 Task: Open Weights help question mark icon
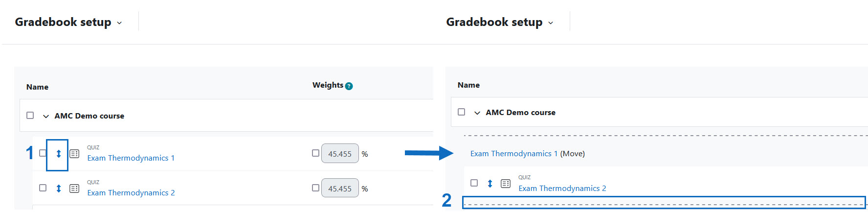(349, 86)
